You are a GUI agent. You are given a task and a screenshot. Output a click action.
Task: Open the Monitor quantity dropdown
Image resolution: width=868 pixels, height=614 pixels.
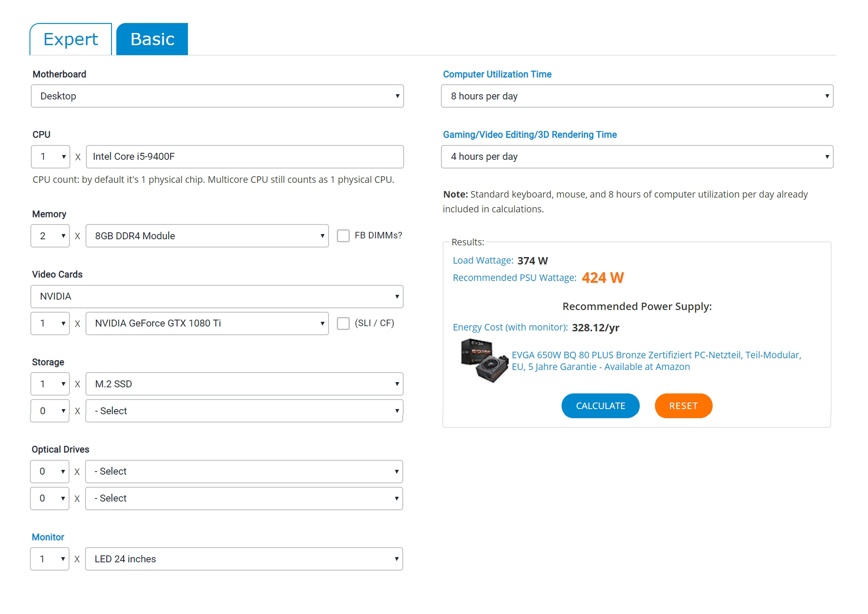[x=50, y=559]
